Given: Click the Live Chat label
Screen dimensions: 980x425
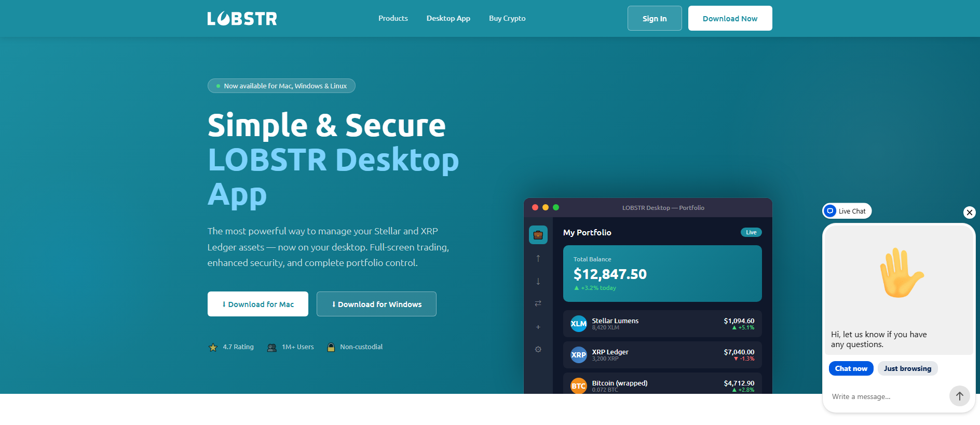Looking at the screenshot, I should pos(852,211).
